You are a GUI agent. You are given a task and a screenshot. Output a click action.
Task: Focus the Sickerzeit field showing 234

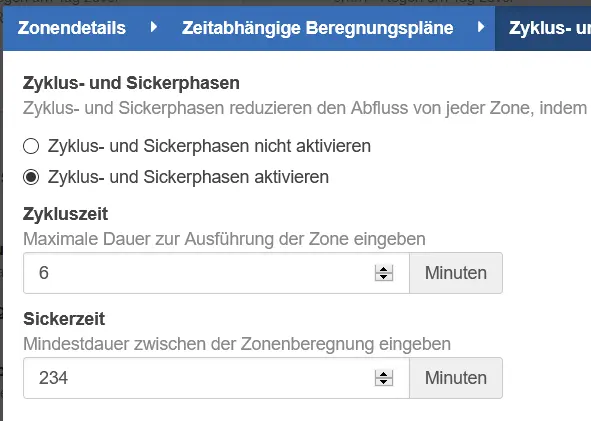tap(216, 378)
